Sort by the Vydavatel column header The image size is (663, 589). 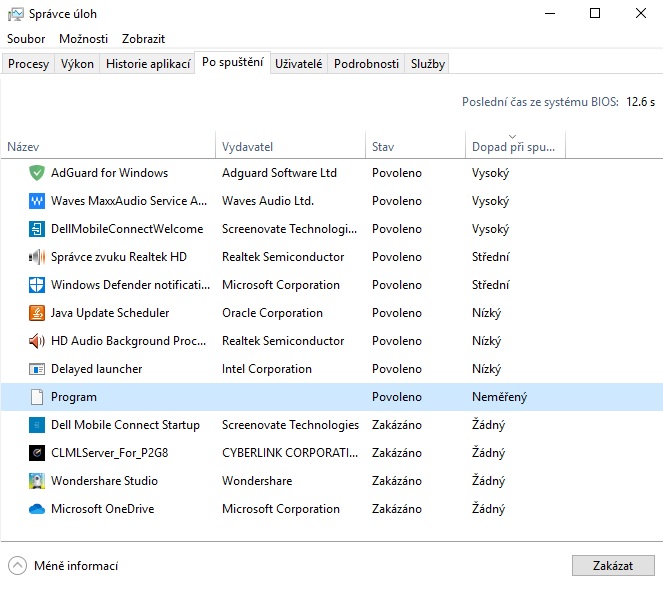click(290, 147)
